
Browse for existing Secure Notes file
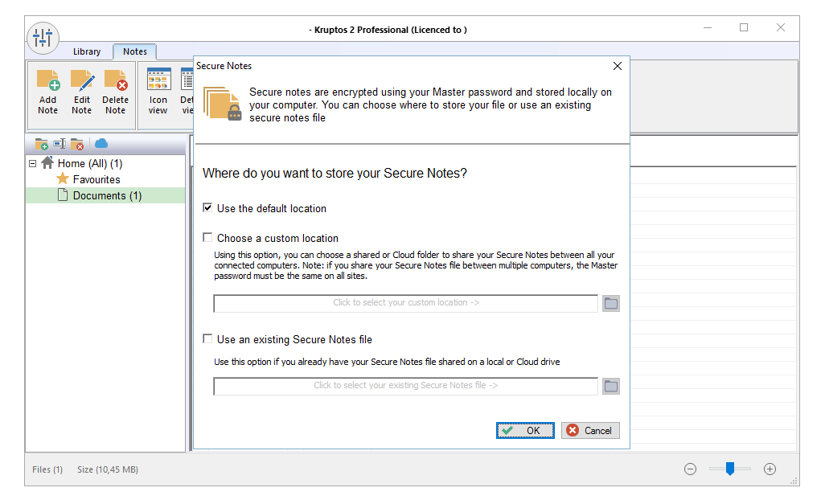tap(611, 386)
